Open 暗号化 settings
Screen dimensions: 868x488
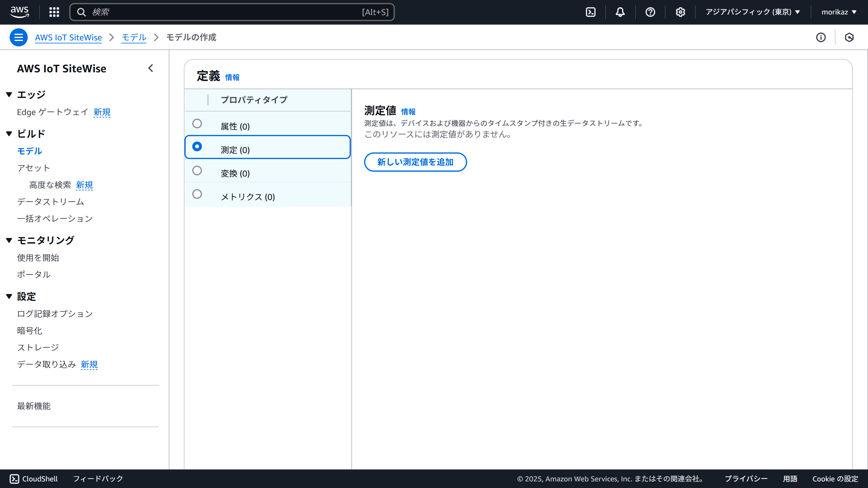click(x=30, y=330)
